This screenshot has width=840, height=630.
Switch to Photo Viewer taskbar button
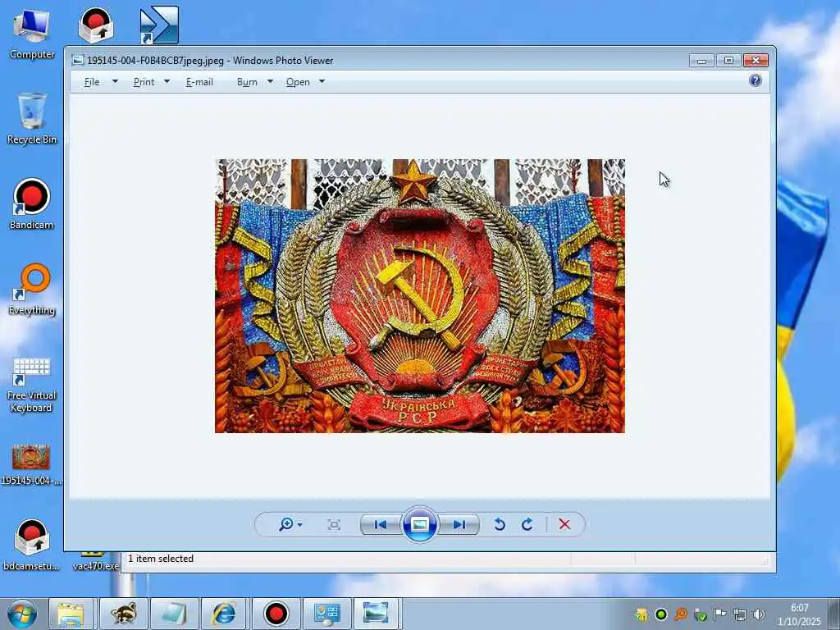[x=376, y=614]
